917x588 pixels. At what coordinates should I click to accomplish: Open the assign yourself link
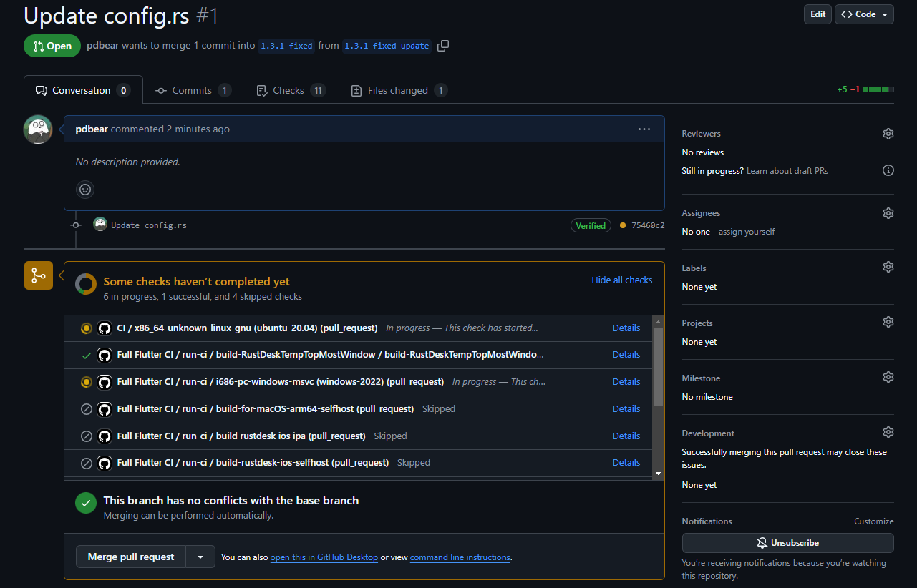(747, 232)
